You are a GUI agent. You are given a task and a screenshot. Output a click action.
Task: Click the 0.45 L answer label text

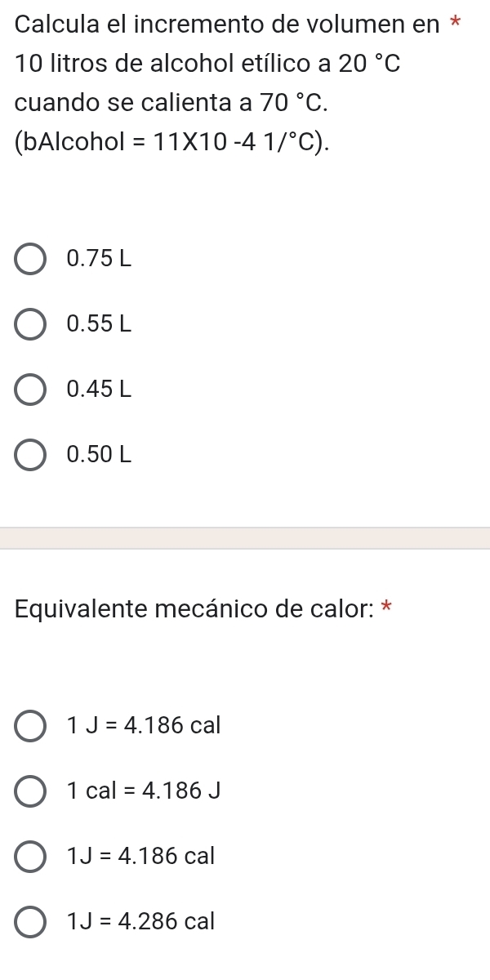[100, 390]
